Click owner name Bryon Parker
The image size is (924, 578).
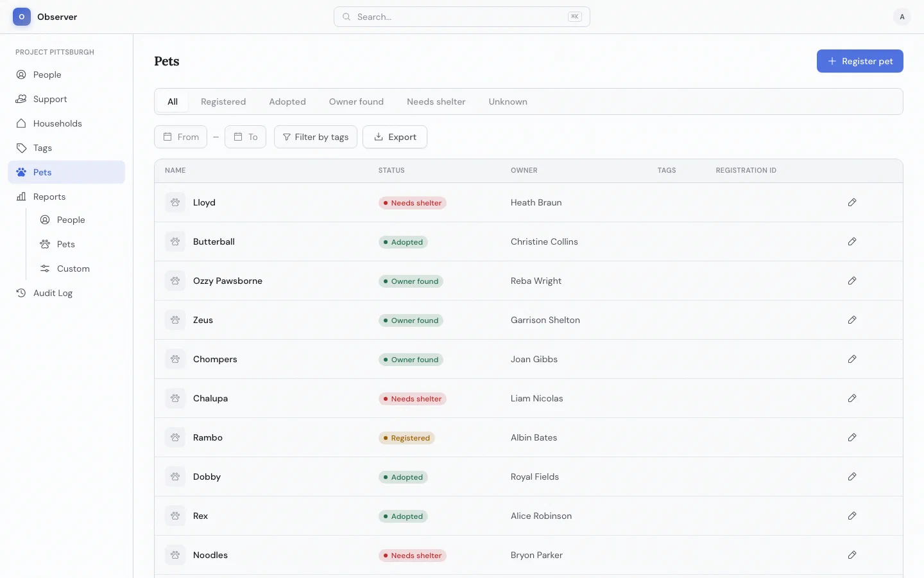click(x=536, y=555)
